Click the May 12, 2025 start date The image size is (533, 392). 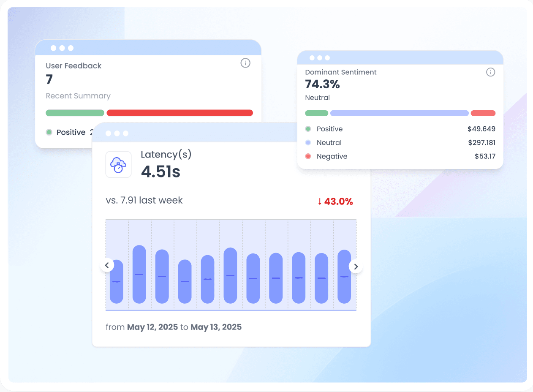click(x=152, y=327)
